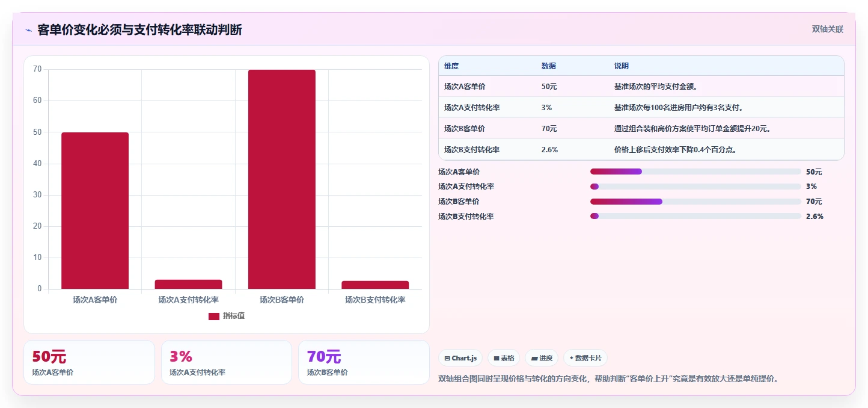Click the 进度 tag pill
This screenshot has height=408, width=868.
tap(542, 358)
